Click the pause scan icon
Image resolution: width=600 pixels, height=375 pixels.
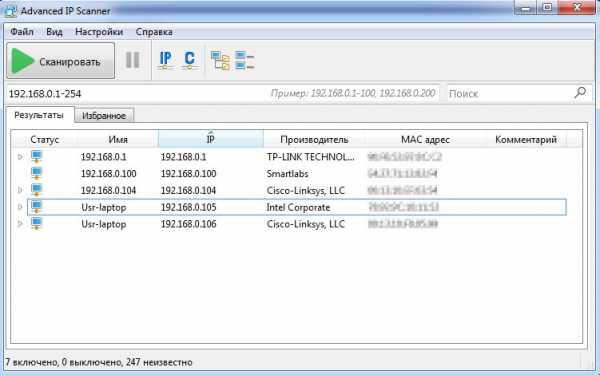[132, 60]
